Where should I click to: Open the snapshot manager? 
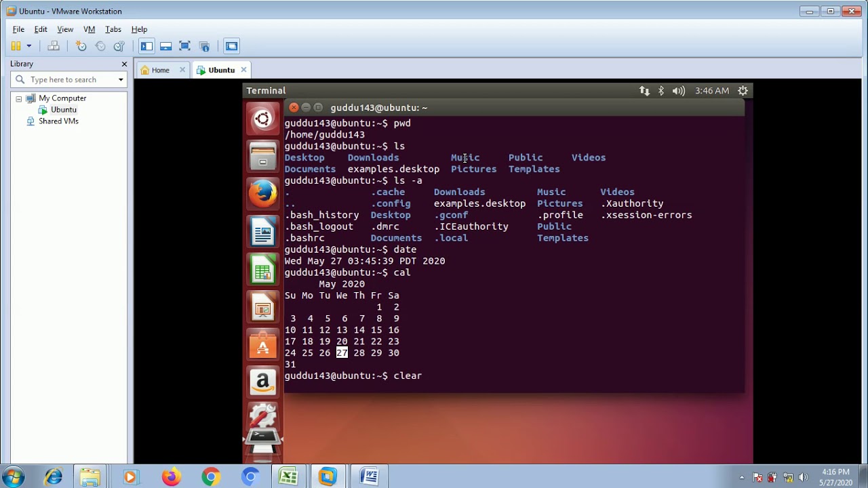click(119, 46)
